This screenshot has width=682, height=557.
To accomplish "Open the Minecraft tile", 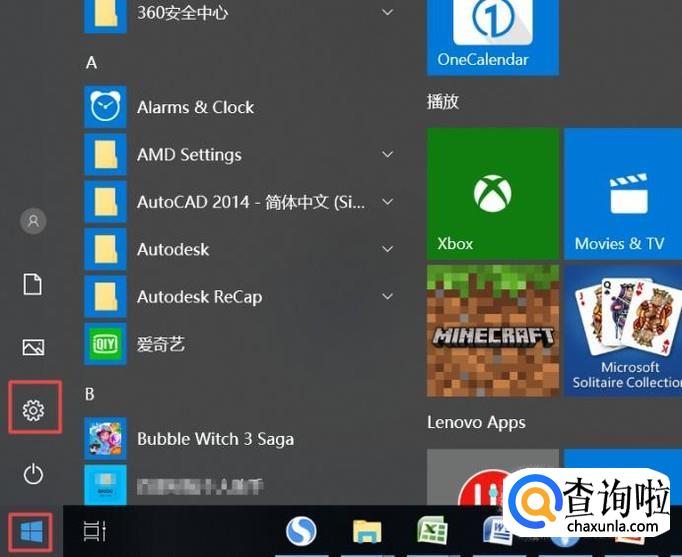I will [x=493, y=330].
